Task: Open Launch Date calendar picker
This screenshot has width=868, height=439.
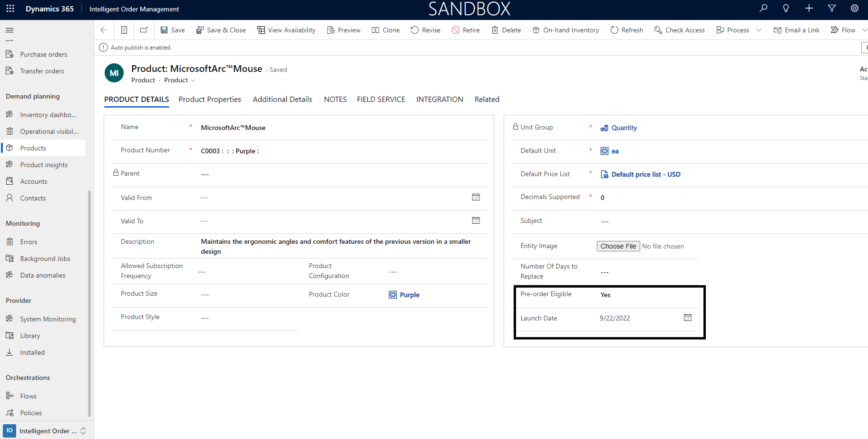Action: (688, 318)
